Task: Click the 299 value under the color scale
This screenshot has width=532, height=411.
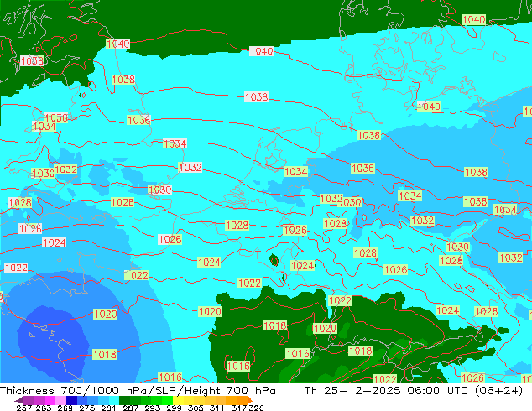Action: tap(174, 408)
